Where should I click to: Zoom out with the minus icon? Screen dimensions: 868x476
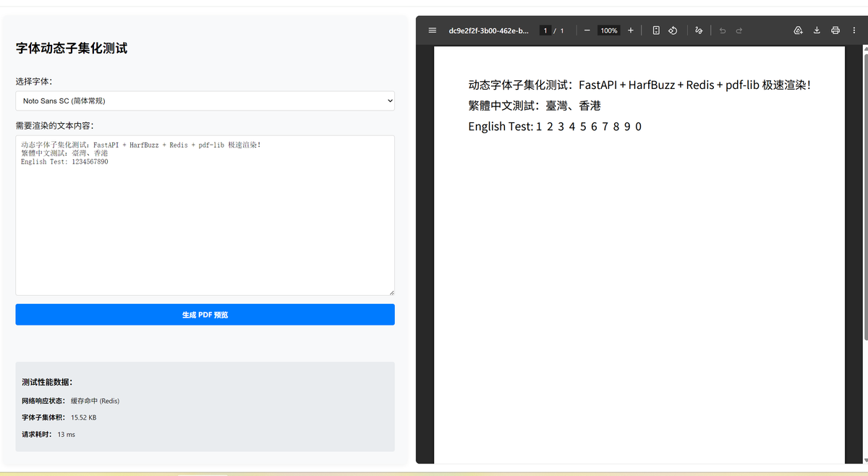(587, 30)
